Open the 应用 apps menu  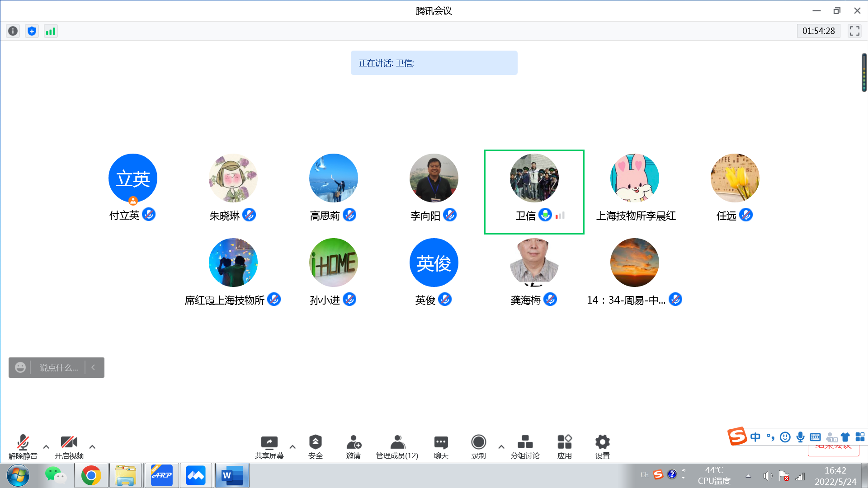pyautogui.click(x=565, y=447)
